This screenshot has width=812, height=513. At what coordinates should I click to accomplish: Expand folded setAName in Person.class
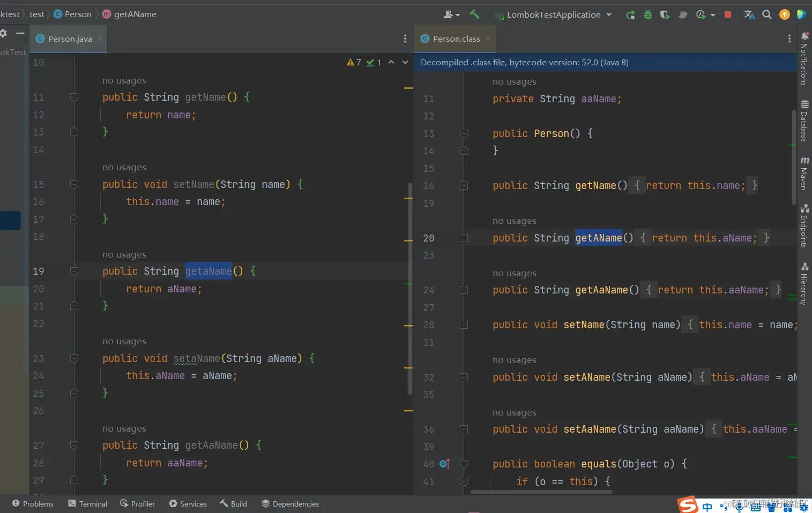[464, 378]
